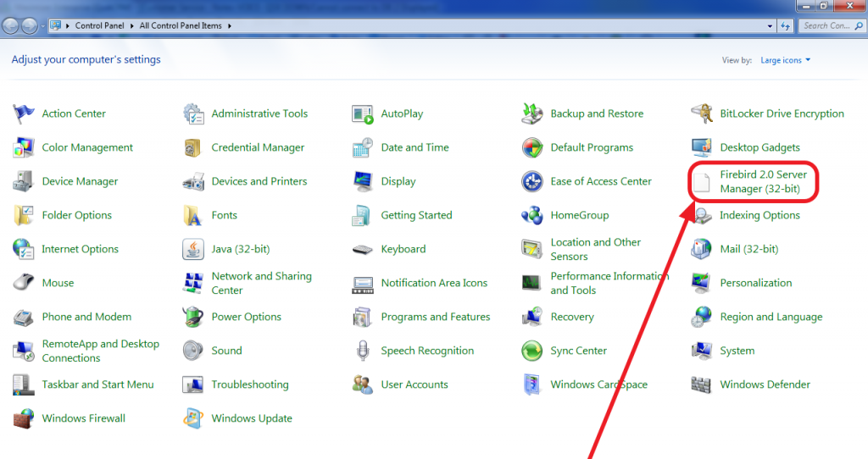
Task: Open the Action Center flag icon
Action: pos(23,114)
